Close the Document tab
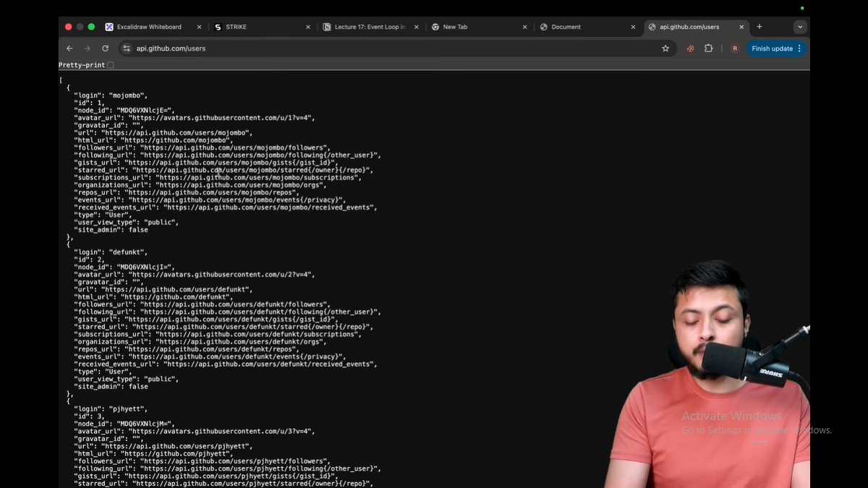The image size is (868, 488). point(633,27)
